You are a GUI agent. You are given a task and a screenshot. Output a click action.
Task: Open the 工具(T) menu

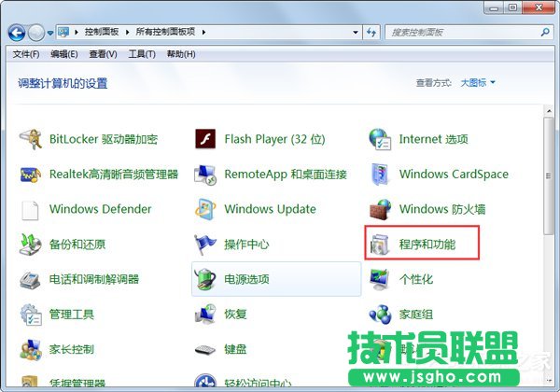point(141,54)
